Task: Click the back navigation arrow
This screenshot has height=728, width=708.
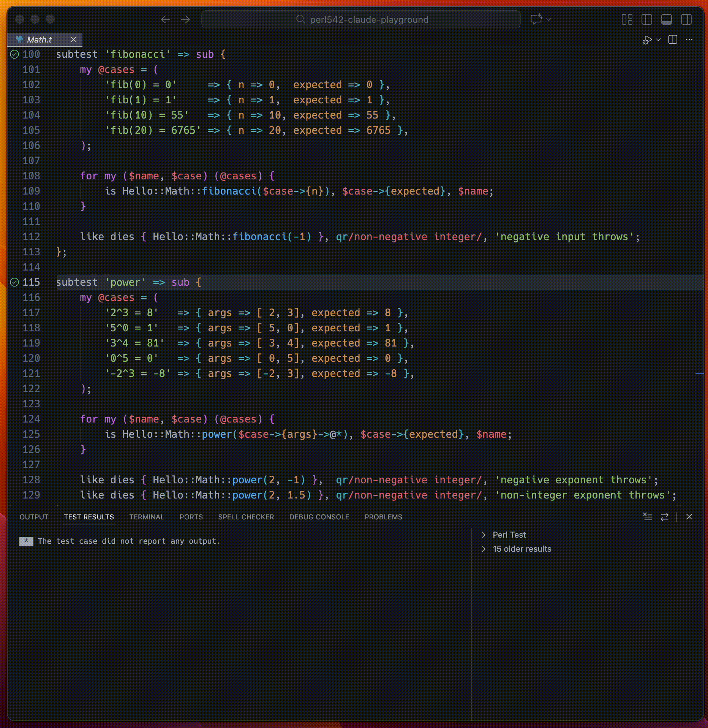Action: point(166,19)
